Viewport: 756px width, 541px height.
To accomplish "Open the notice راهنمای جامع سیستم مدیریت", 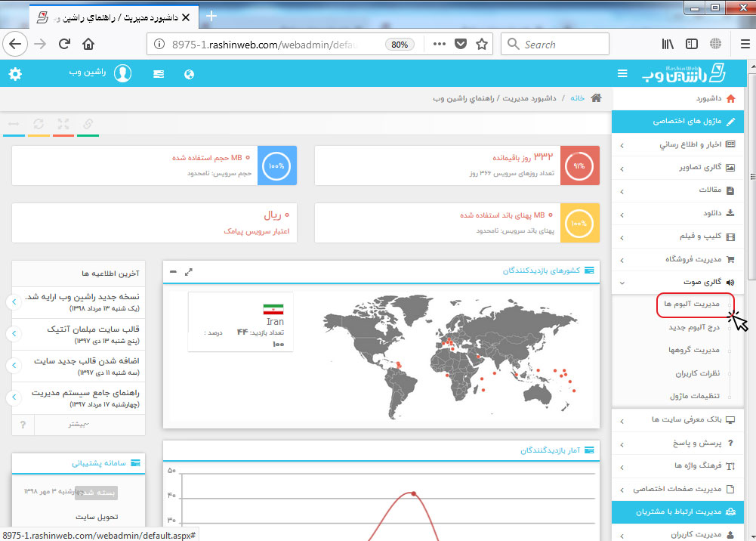I will (86, 393).
